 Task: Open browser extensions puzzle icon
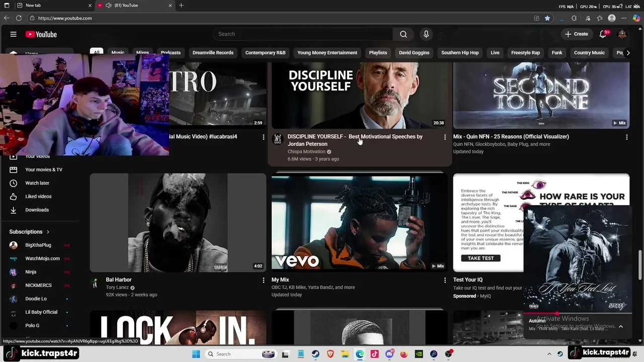(x=574, y=18)
